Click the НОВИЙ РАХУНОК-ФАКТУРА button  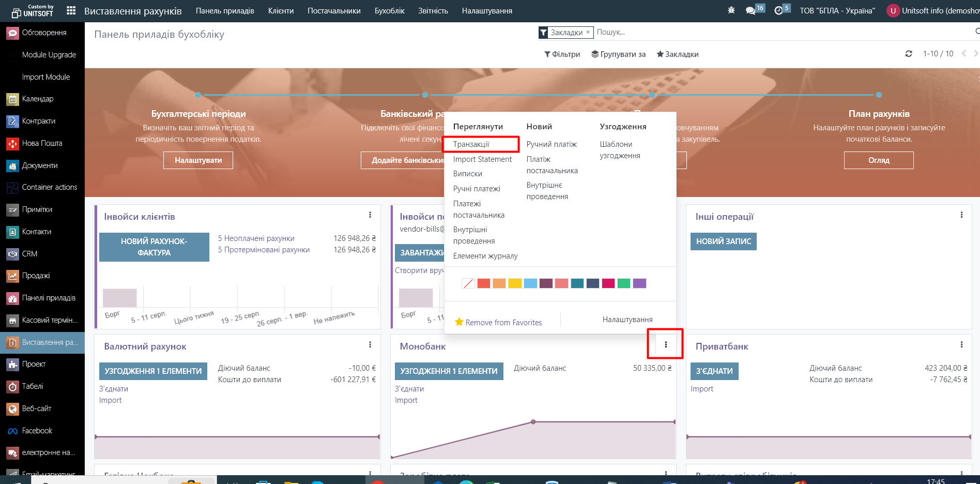point(154,247)
